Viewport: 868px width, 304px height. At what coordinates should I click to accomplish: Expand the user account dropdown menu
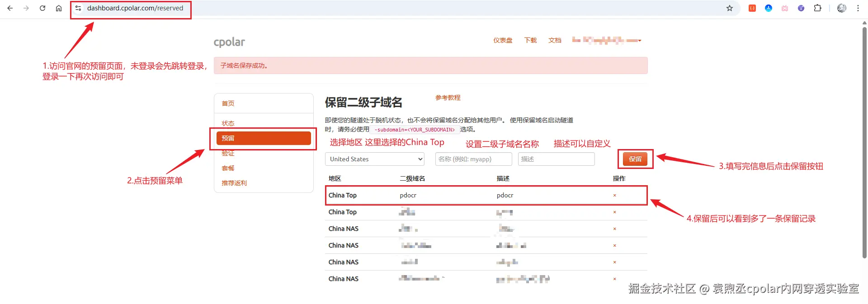(x=607, y=40)
